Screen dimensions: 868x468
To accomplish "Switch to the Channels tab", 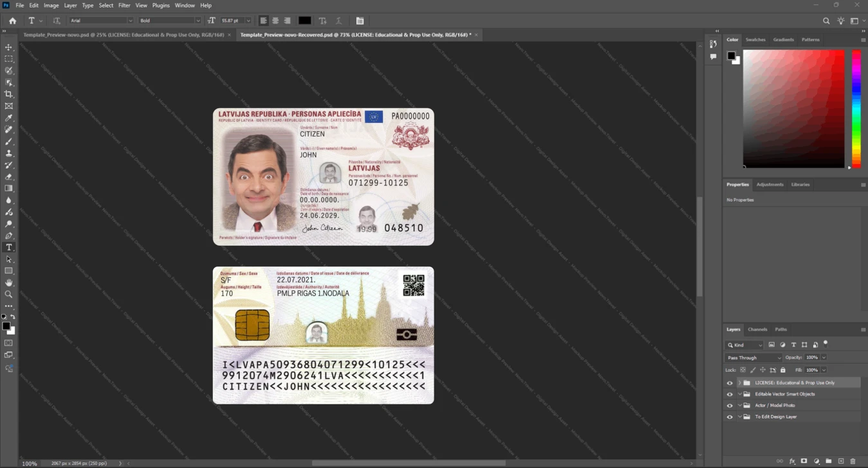I will click(x=757, y=329).
